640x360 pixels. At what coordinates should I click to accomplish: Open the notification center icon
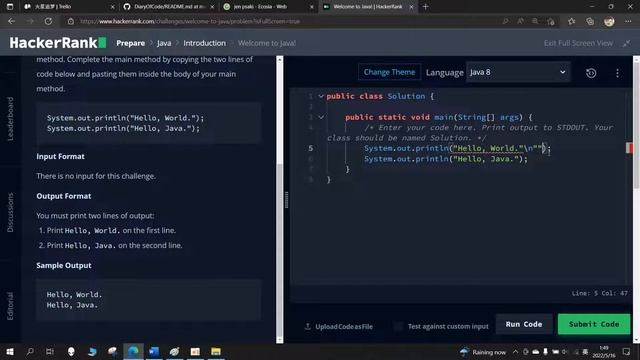tap(627, 351)
